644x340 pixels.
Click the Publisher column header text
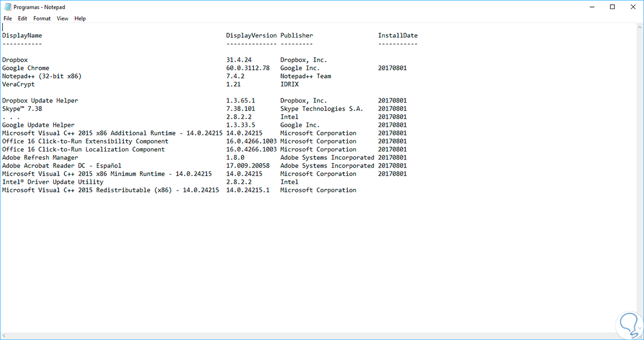[297, 35]
